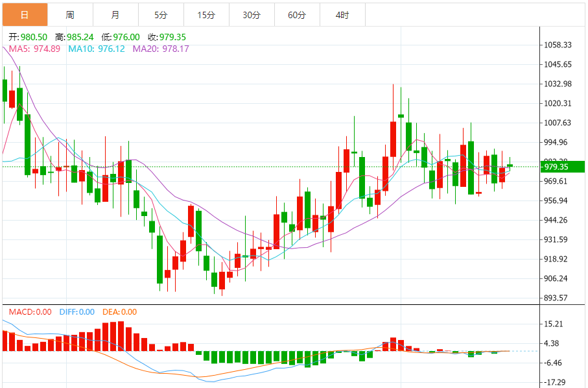Click the high price 985.24 value
588x388 pixels.
pos(80,37)
